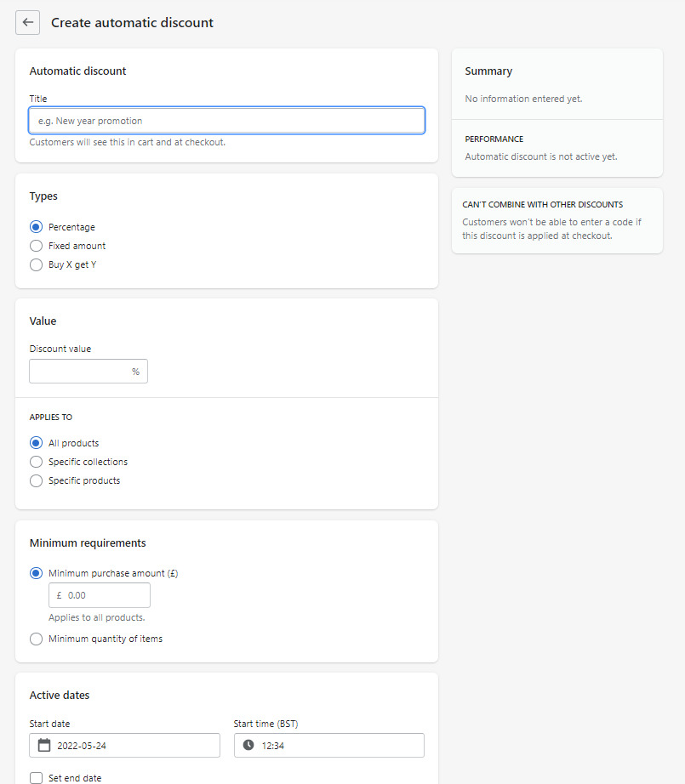Select Minimum quantity of items requirement
The height and width of the screenshot is (784, 685).
(36, 639)
